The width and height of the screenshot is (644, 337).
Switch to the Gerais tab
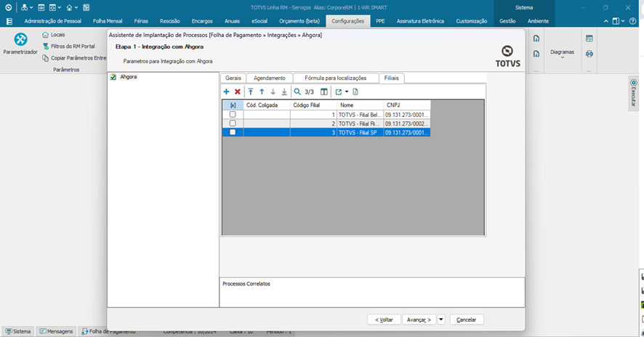[233, 78]
